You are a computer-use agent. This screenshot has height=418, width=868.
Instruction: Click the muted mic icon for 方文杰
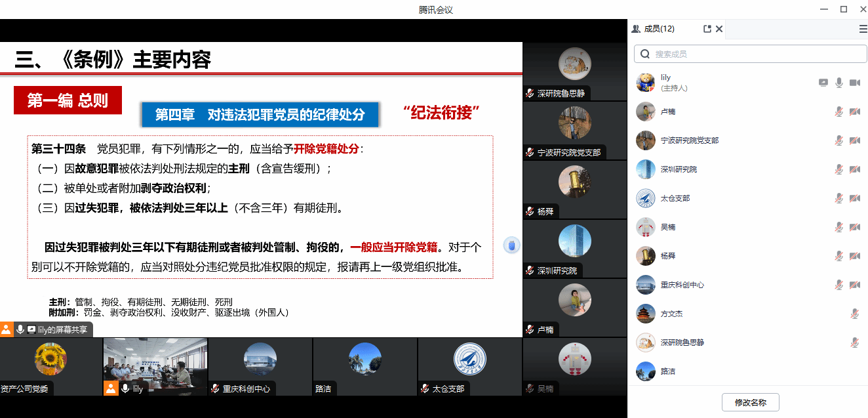pos(855,314)
